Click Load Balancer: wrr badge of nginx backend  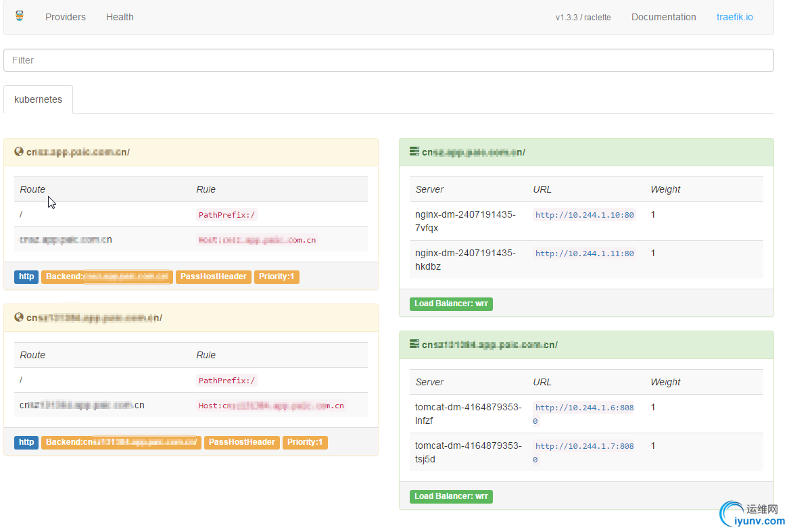451,304
